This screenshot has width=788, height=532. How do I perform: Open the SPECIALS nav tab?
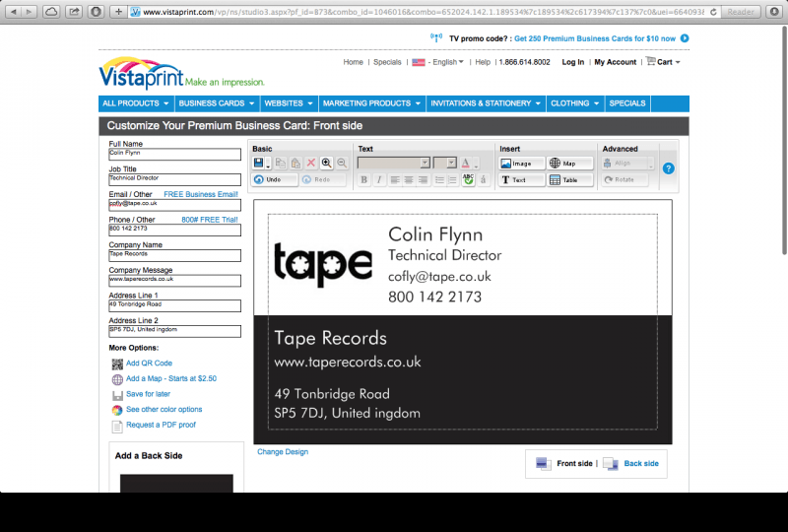coord(627,103)
